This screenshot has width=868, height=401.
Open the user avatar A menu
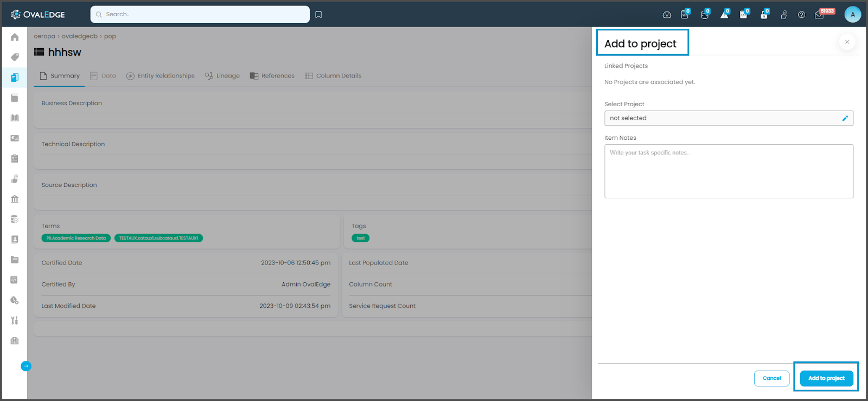(852, 15)
